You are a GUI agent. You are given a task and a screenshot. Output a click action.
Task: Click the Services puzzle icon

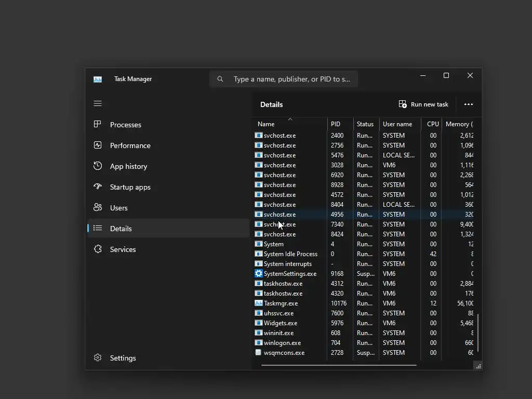point(97,249)
